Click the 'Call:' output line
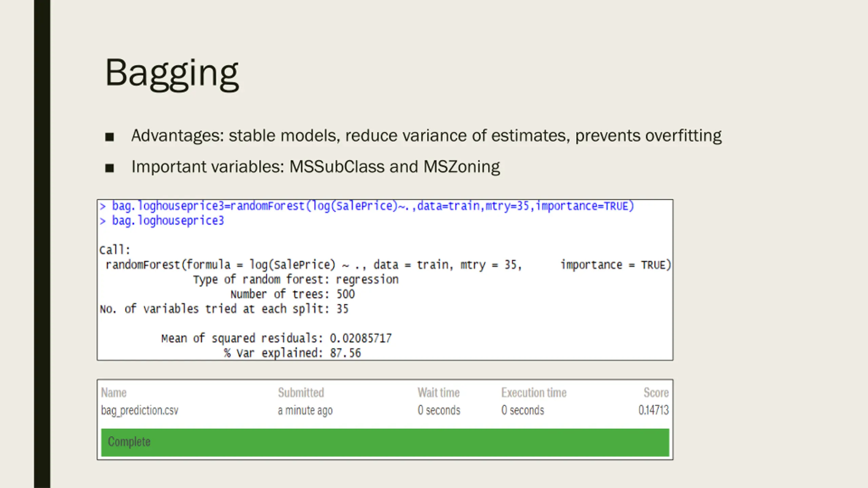 click(115, 250)
